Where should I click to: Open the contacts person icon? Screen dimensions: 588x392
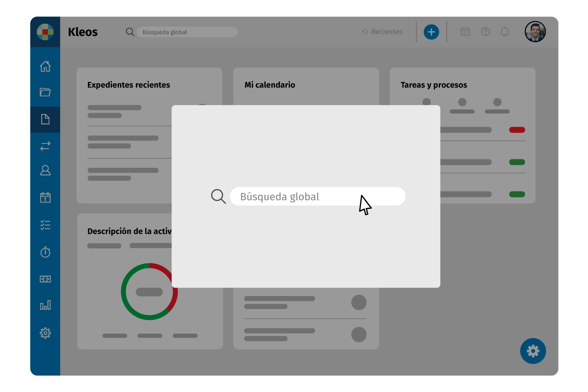pos(45,170)
